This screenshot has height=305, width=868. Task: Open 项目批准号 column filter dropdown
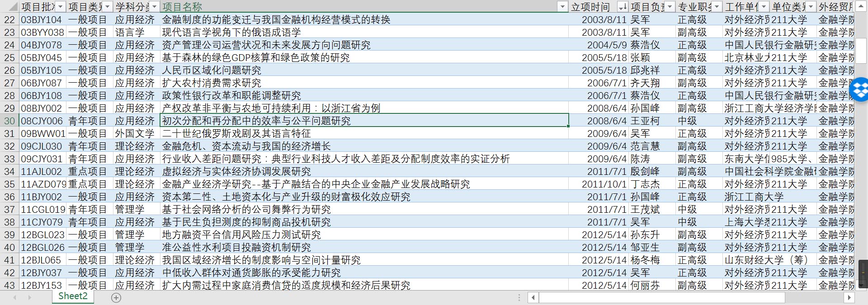(61, 6)
